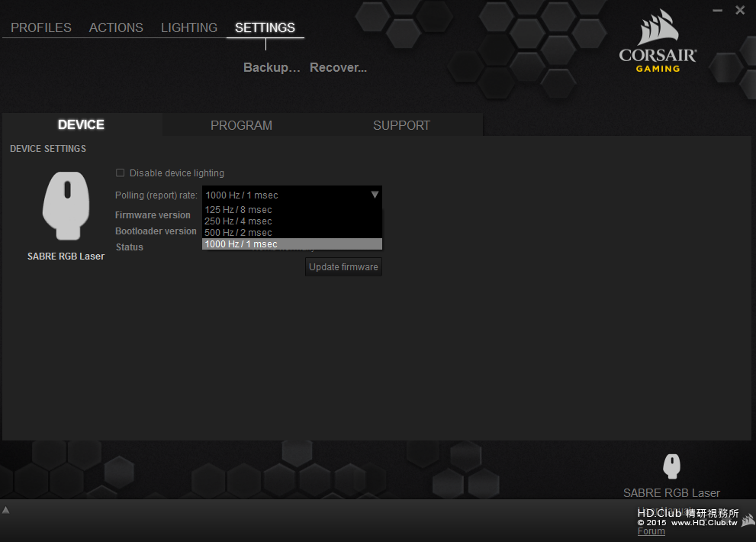
Task: Click the large SABRE RGB Laser mouse icon
Action: tap(66, 205)
